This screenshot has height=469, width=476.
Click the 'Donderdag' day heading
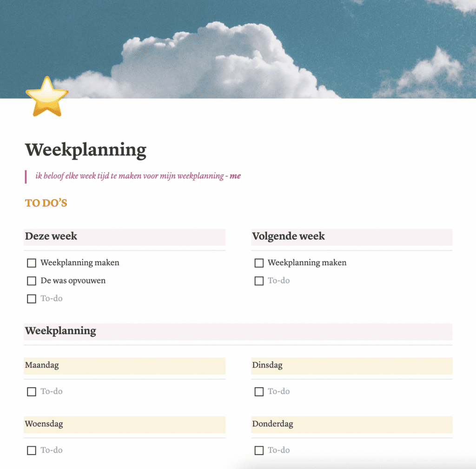(x=273, y=424)
